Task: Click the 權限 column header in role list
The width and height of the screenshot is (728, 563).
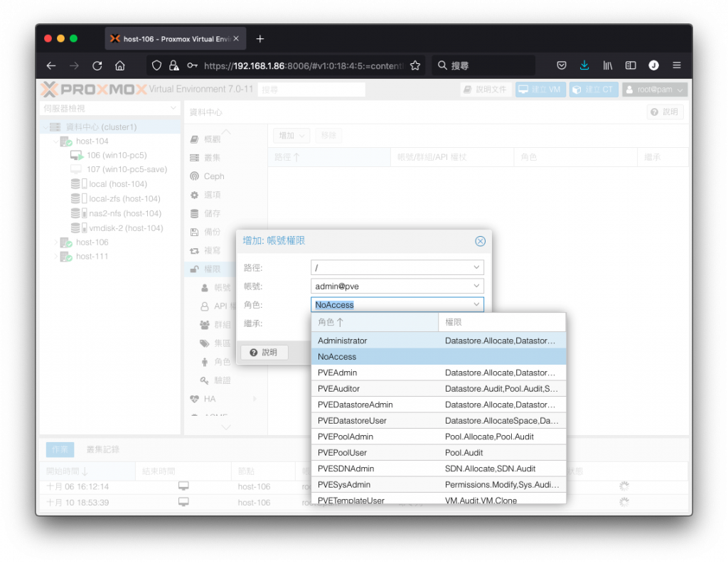Action: tap(502, 322)
